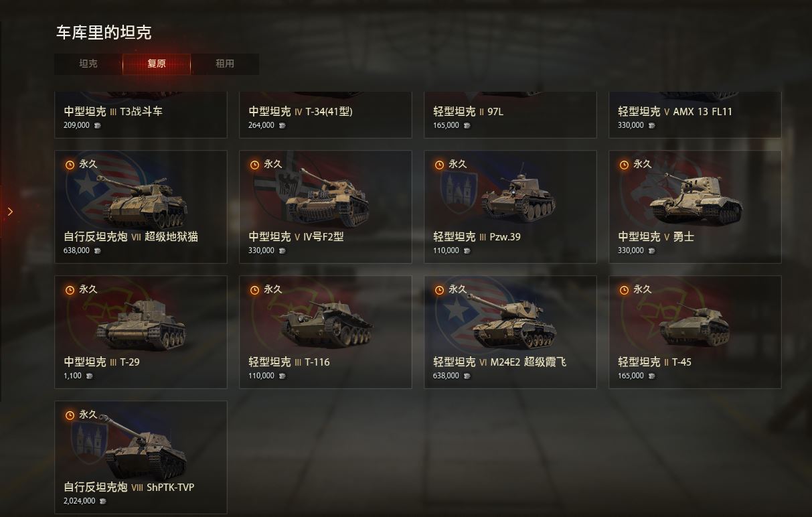
Task: Click the clock icon on 超级地狱猫 card
Action: 70,165
